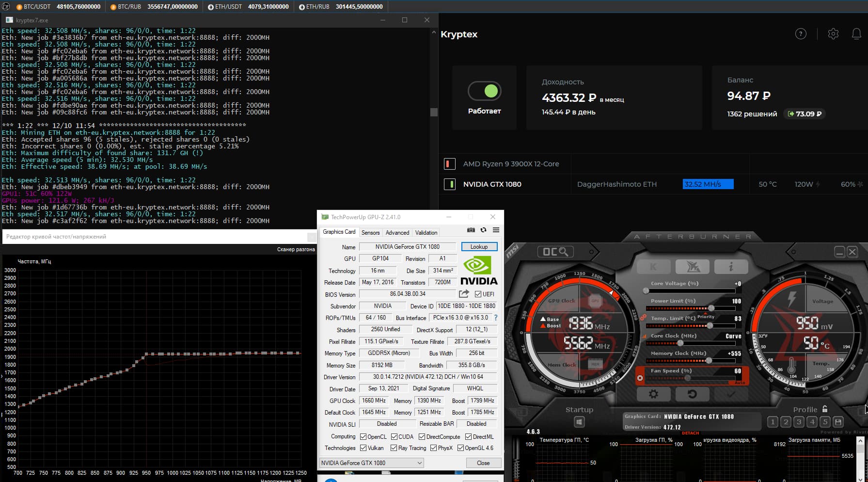The image size is (868, 482).
Task: Click the kryptex7.exe console scrollbar thumb
Action: [434, 112]
